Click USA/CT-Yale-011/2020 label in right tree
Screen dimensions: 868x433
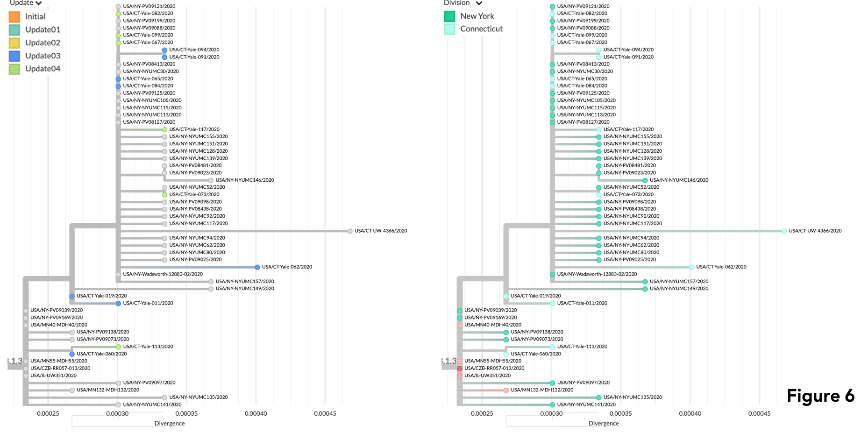tap(582, 303)
